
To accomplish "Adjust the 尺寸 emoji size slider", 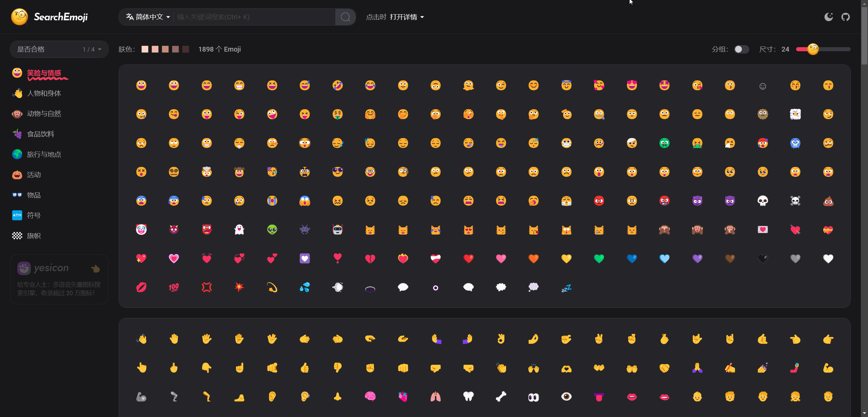I will point(812,49).
